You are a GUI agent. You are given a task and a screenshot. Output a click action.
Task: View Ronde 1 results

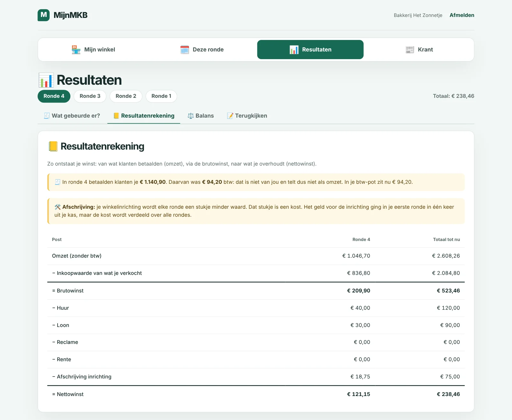[161, 96]
